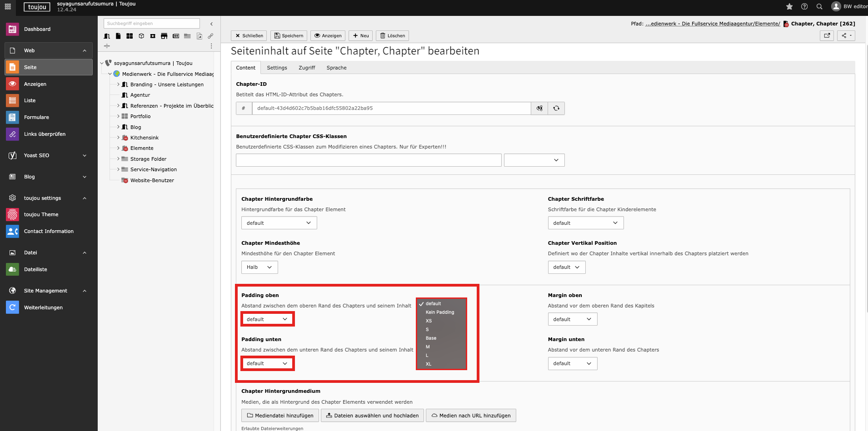Collapse the page tree panel

pos(211,24)
